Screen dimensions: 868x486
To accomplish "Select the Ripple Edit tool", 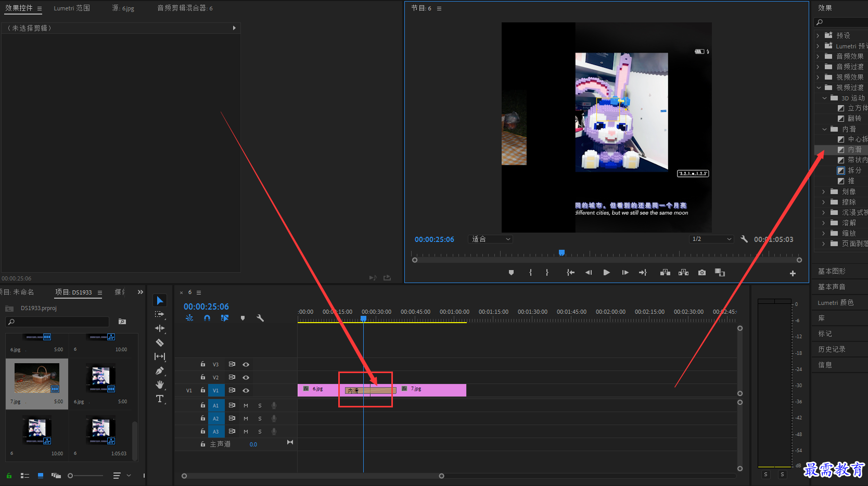I will [x=160, y=328].
